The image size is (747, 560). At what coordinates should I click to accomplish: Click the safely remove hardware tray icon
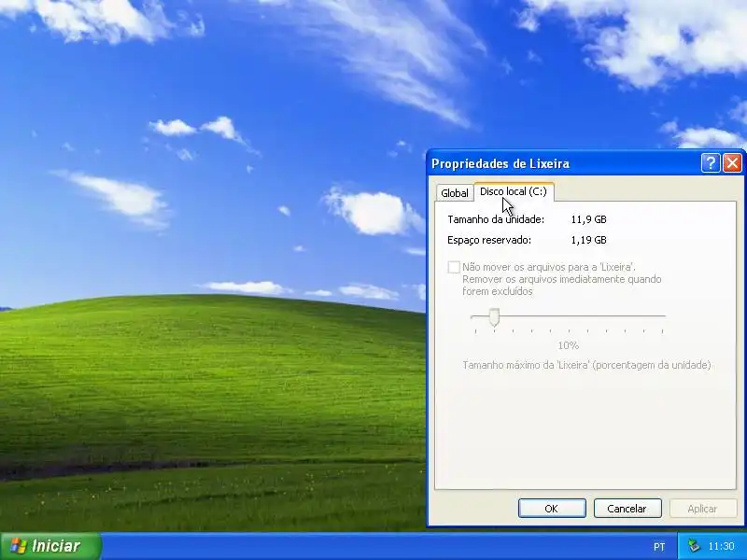click(694, 546)
